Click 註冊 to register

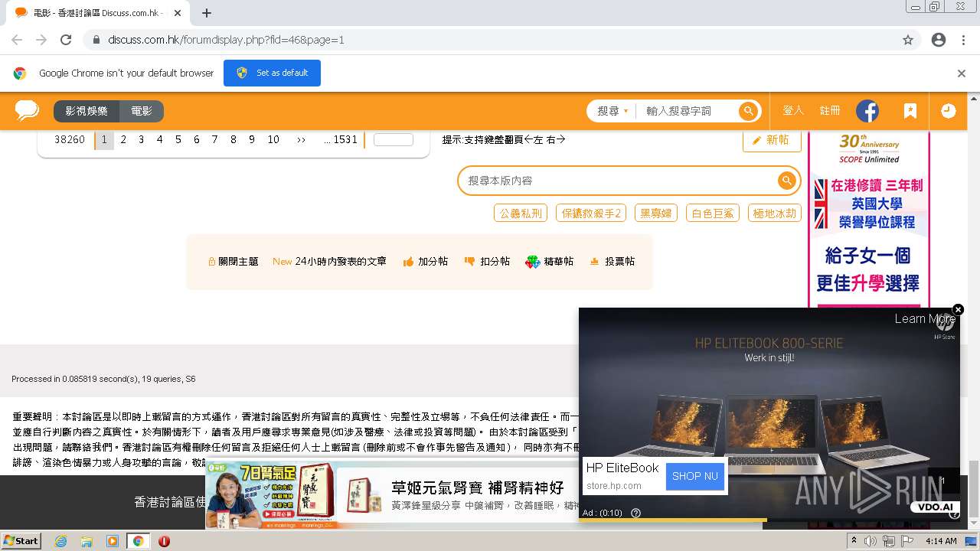click(830, 111)
